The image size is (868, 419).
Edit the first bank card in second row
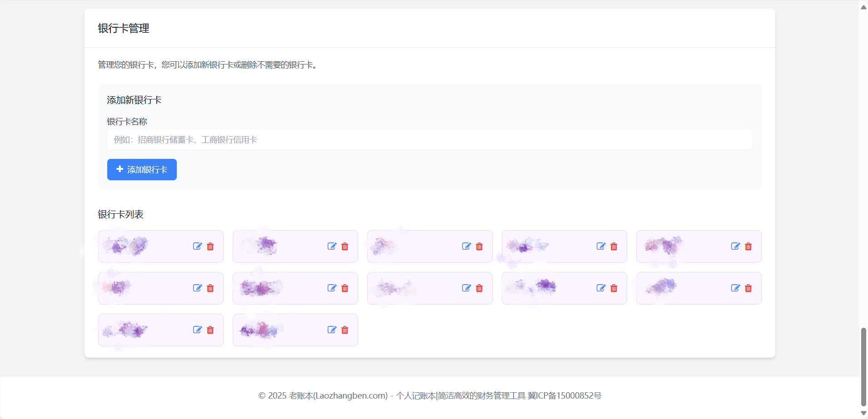(x=197, y=288)
